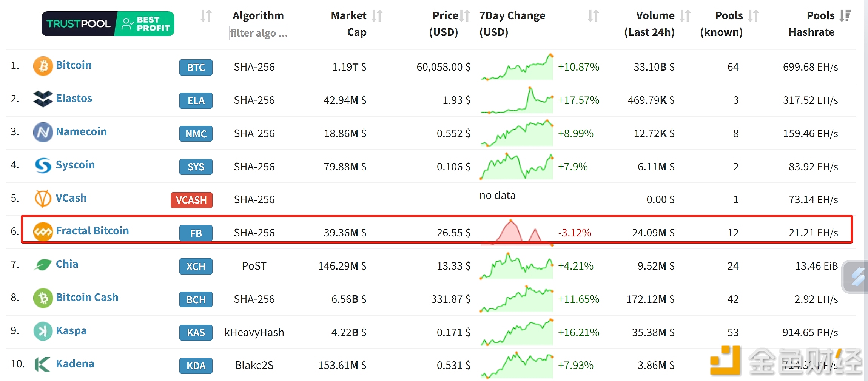Click Fractal Bitcoin red sparkline chart

[x=517, y=233]
